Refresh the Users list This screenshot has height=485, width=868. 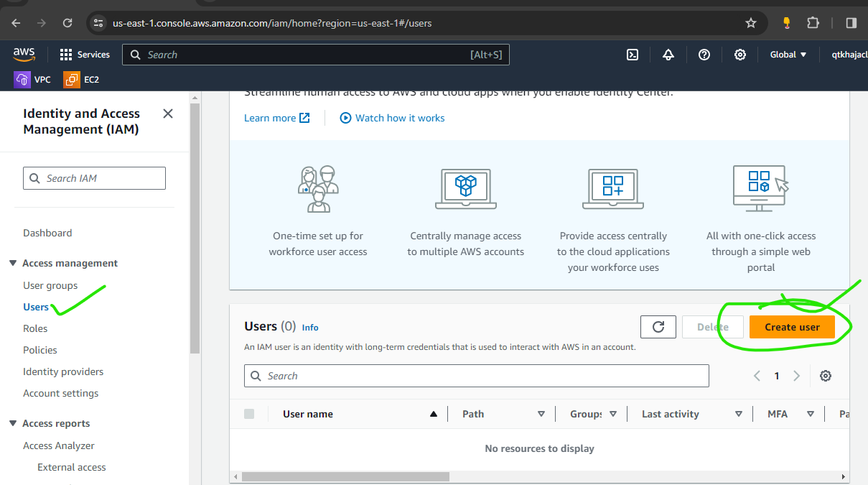(x=658, y=327)
